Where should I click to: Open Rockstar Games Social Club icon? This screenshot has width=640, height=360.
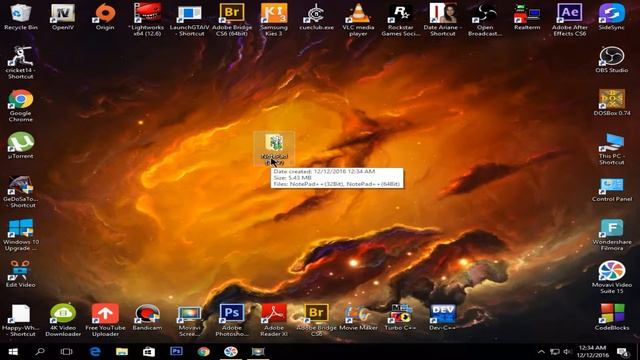[x=400, y=20]
